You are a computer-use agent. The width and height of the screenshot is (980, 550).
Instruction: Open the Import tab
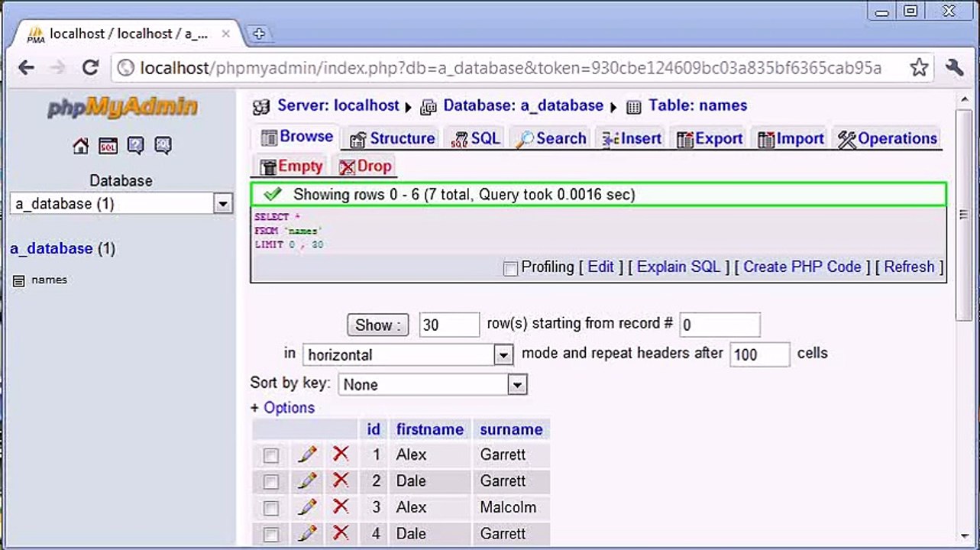(791, 139)
